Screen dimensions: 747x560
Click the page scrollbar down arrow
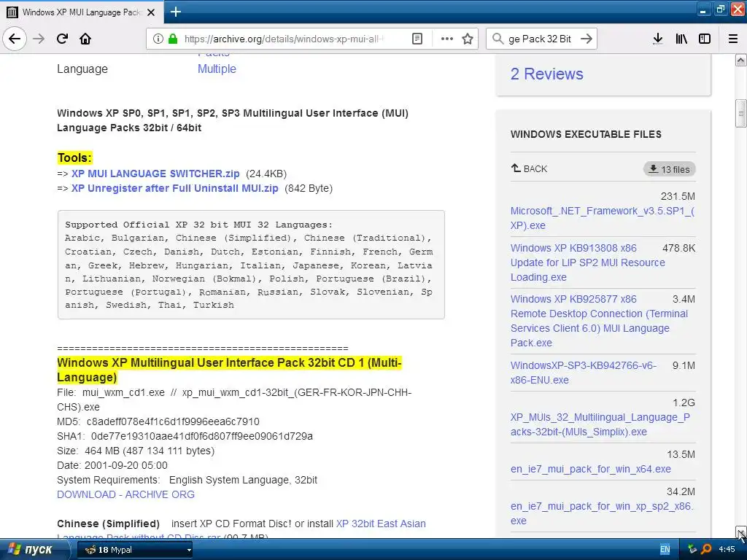[x=741, y=532]
